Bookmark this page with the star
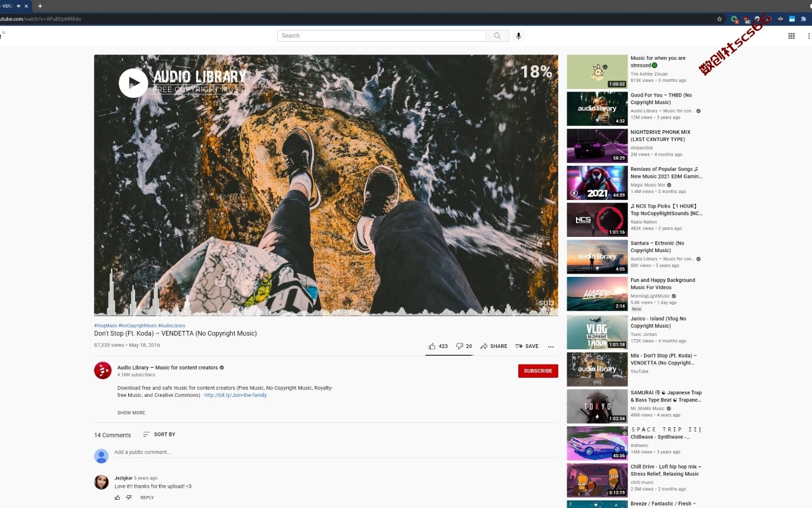The image size is (812, 508). tap(719, 19)
